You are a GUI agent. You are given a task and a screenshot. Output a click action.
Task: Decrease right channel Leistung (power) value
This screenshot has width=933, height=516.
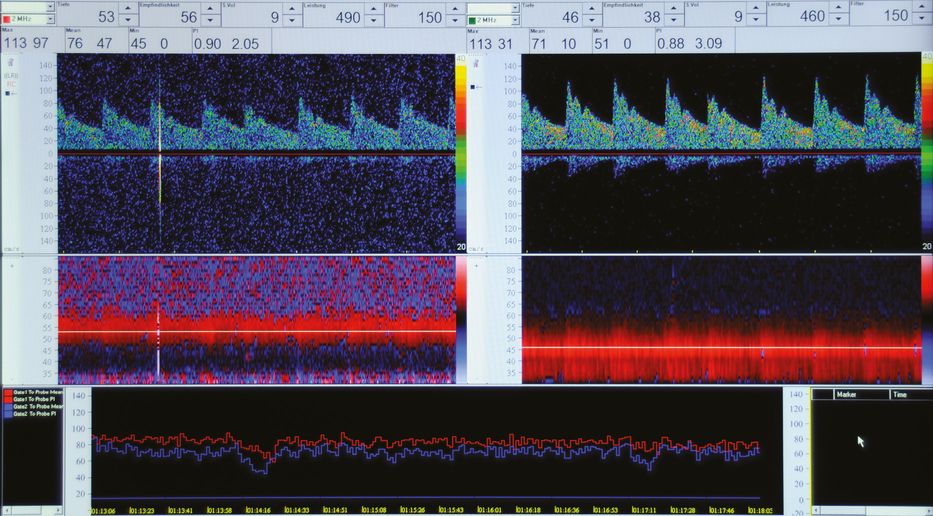click(x=835, y=21)
